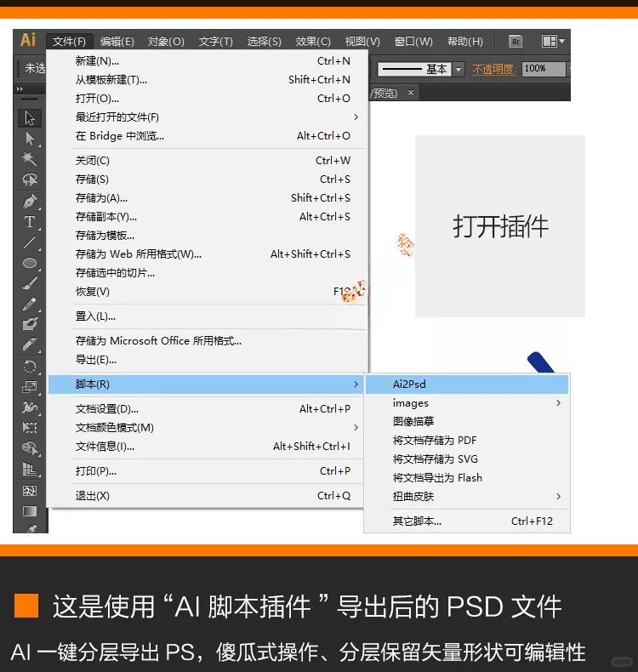The image size is (638, 672).
Task: Choose 在 Bridge 中浏览... item
Action: (208, 136)
